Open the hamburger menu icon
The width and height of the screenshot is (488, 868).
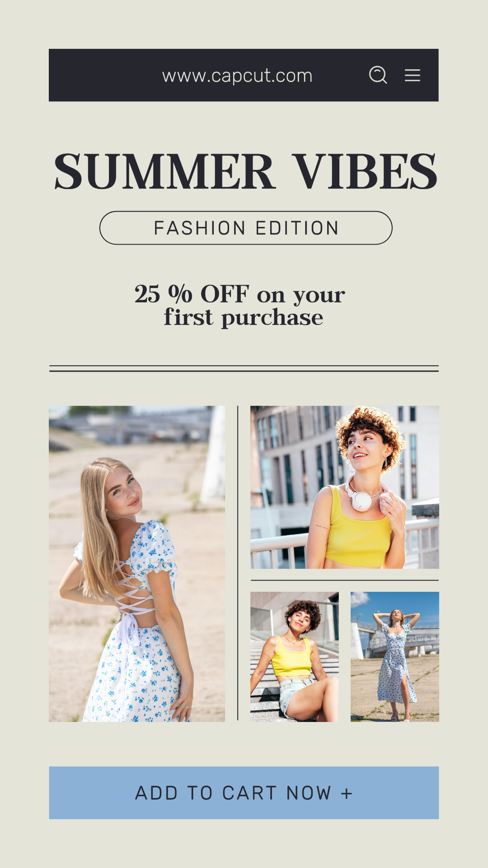pyautogui.click(x=412, y=75)
